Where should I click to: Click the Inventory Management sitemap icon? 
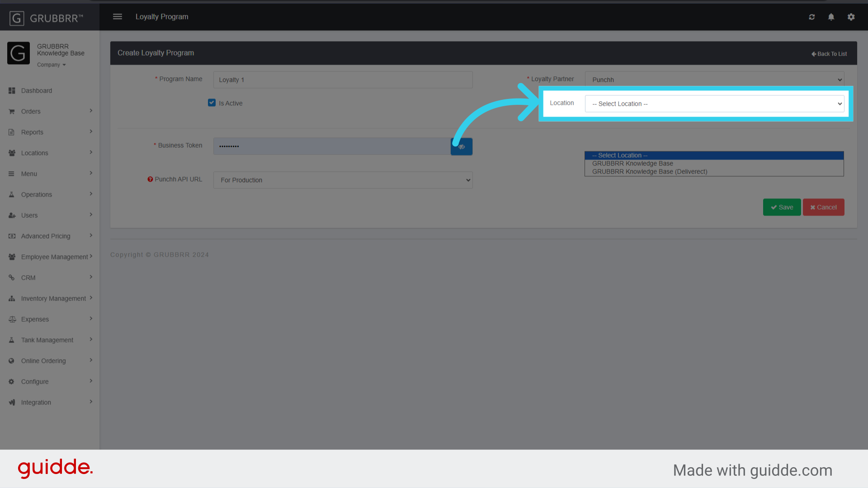12,299
